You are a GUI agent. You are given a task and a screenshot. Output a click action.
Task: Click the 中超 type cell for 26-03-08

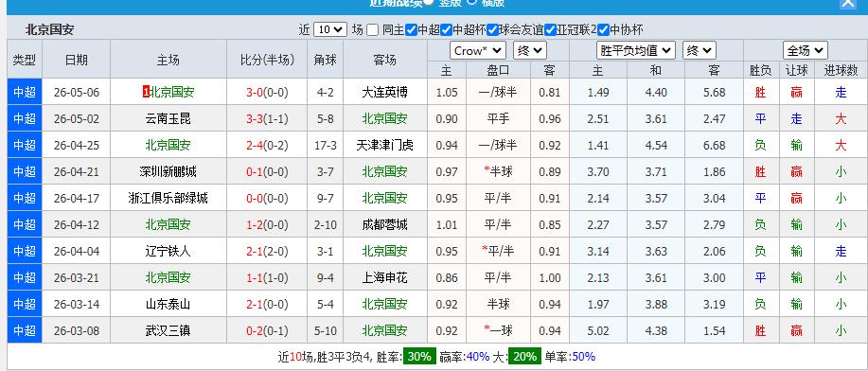pyautogui.click(x=25, y=331)
